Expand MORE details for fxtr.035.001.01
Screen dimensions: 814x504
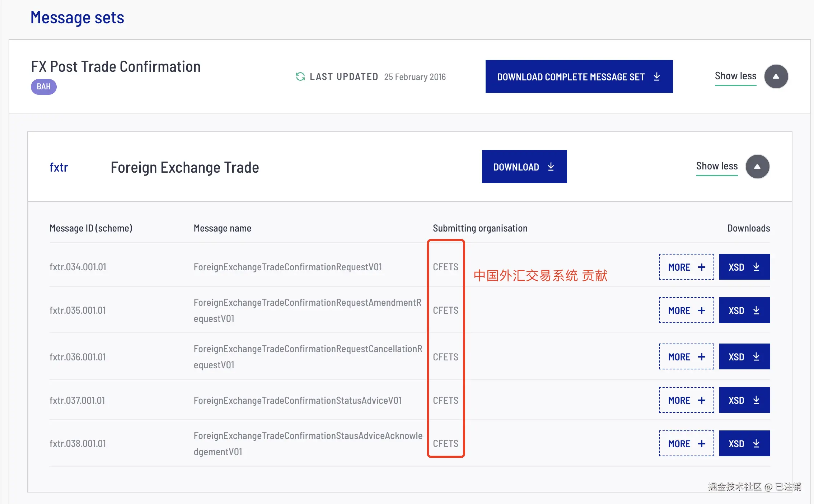(686, 310)
